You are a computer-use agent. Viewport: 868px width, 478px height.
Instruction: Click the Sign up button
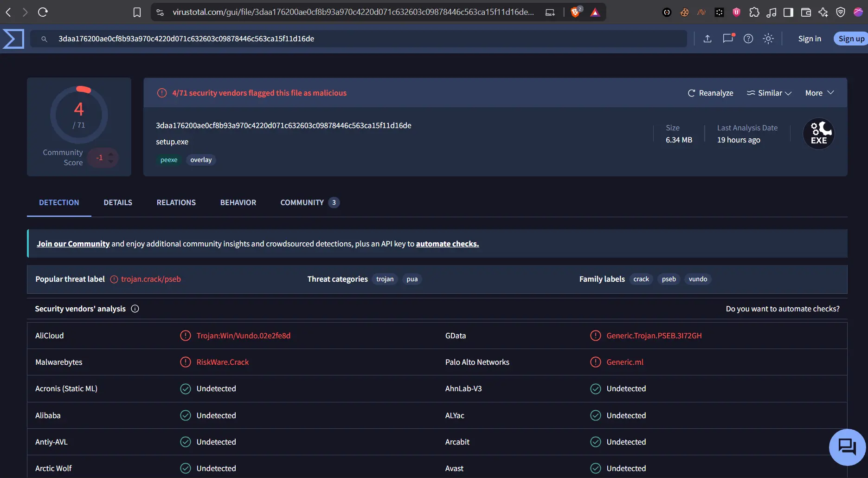point(851,39)
